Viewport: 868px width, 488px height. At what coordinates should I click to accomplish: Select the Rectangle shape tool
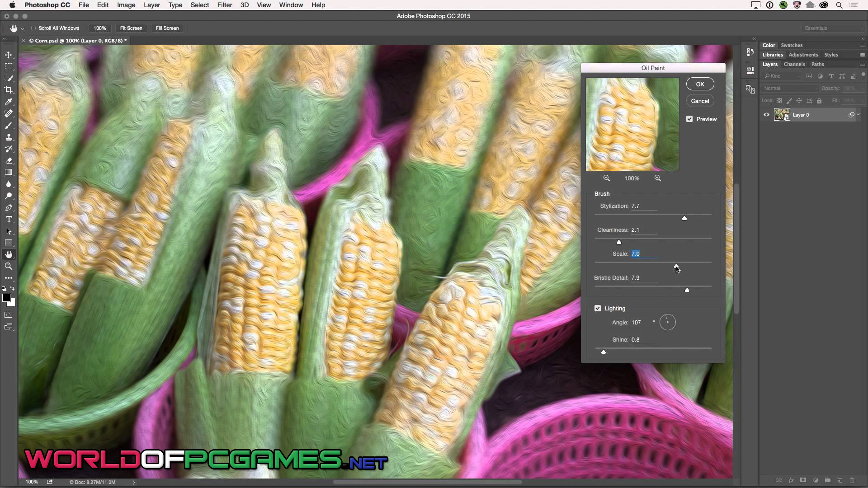click(x=9, y=243)
